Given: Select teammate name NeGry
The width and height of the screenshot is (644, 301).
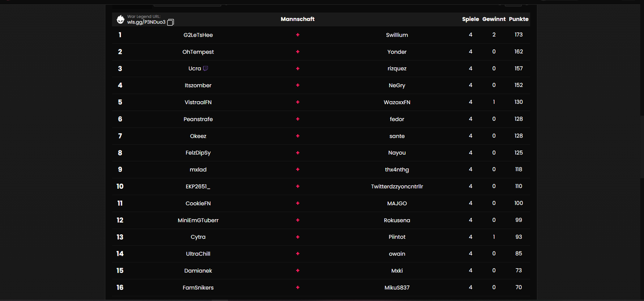Looking at the screenshot, I should pyautogui.click(x=397, y=85).
